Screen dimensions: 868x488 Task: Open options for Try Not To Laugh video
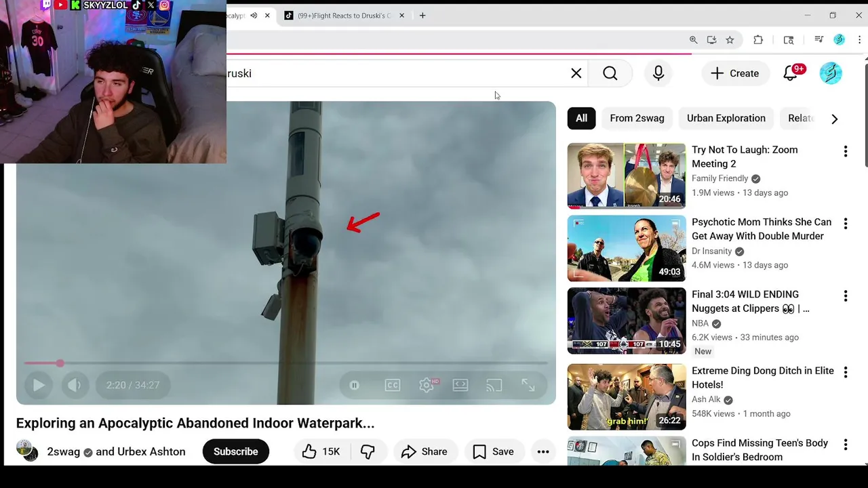[x=846, y=151]
